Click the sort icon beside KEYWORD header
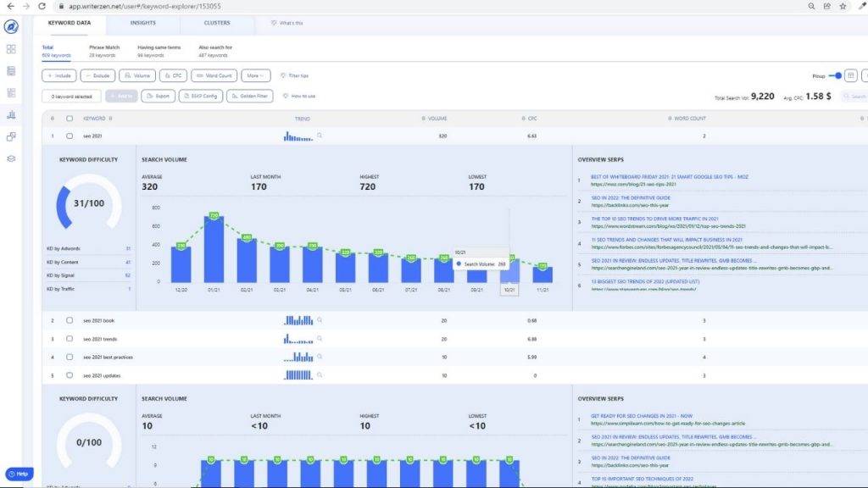The height and width of the screenshot is (488, 868). point(111,119)
